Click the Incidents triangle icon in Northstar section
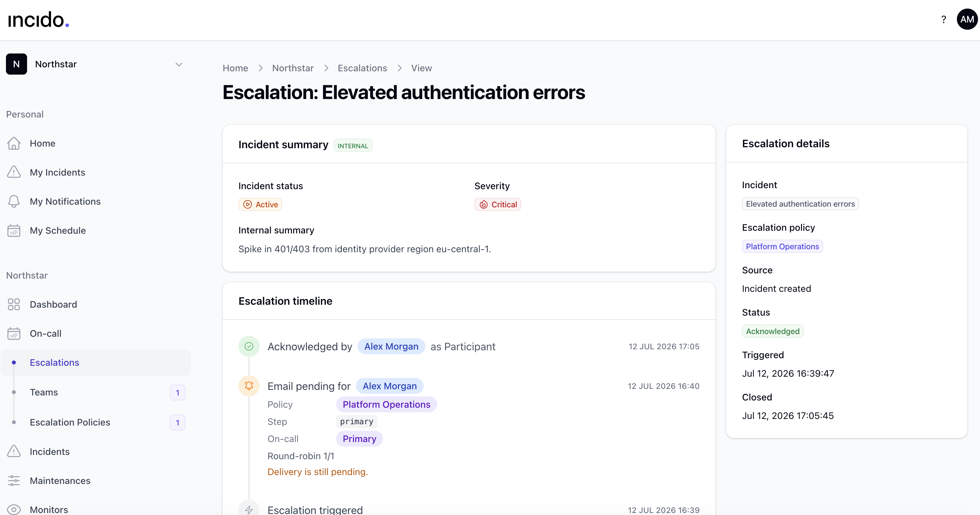 pyautogui.click(x=14, y=452)
